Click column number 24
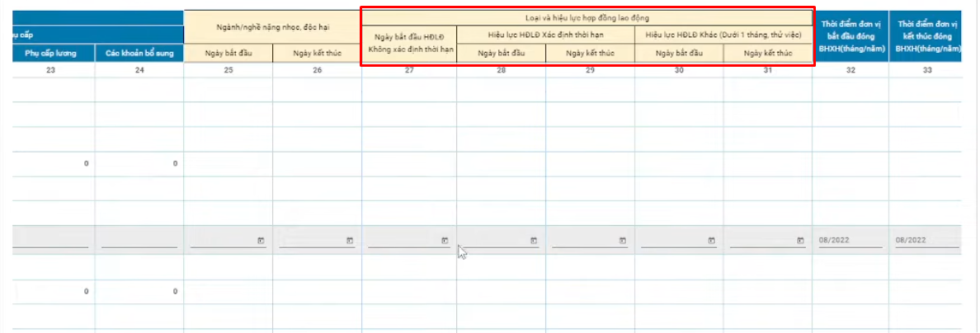 pyautogui.click(x=139, y=71)
